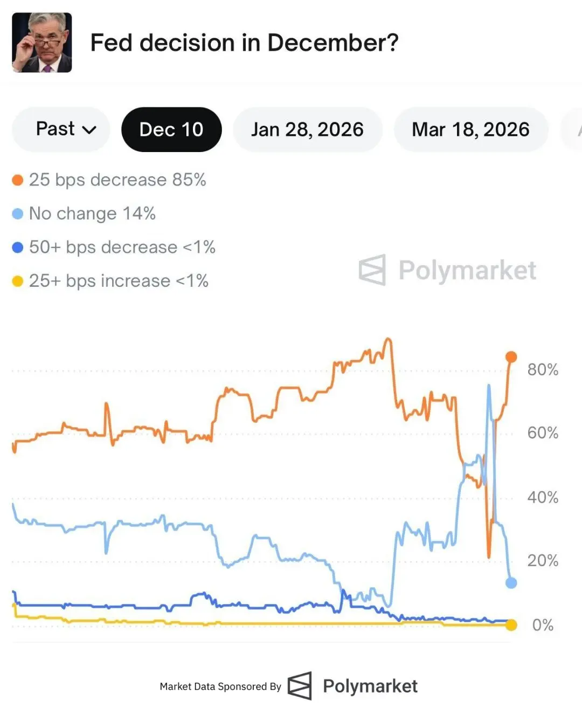The width and height of the screenshot is (582, 728).
Task: Click the yellow 25+ bps increase legend dot
Action: 18,281
